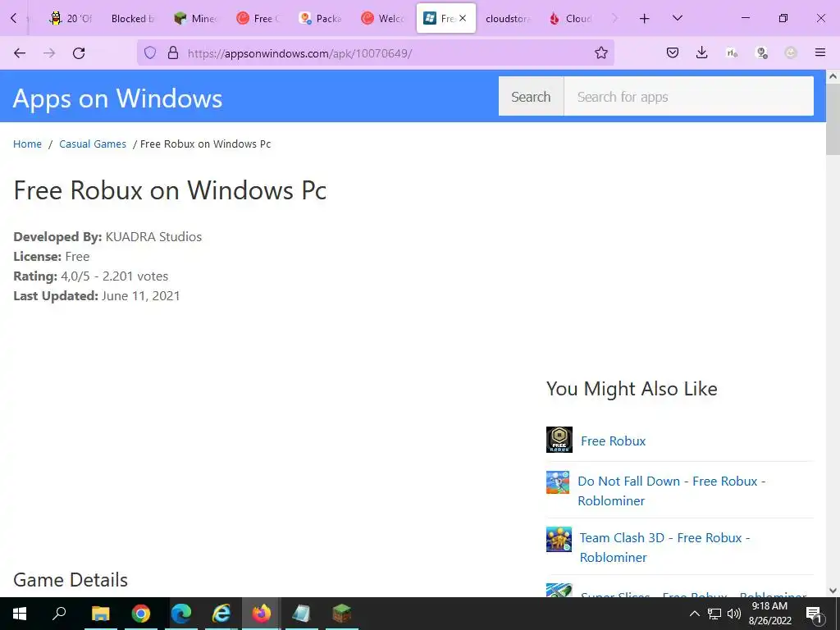This screenshot has width=840, height=630.
Task: Switch to the "cloudstor" tab
Action: (507, 19)
